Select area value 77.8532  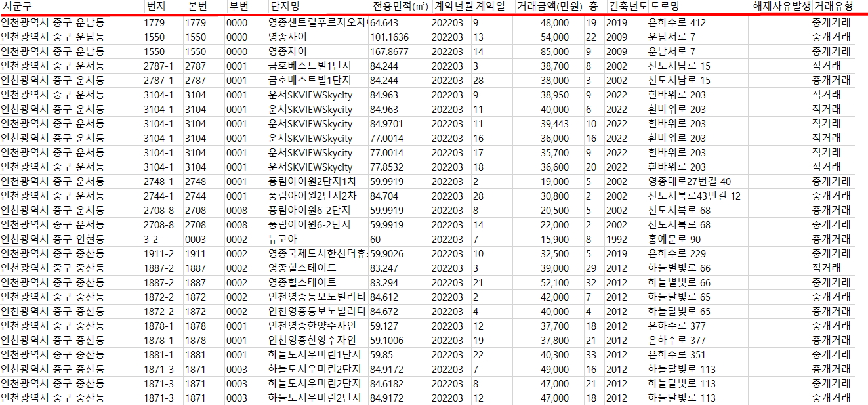387,167
